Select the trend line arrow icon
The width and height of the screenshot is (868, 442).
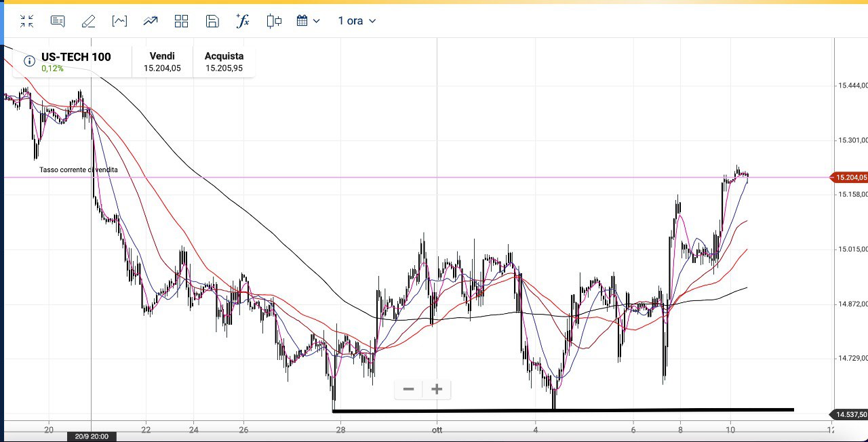[150, 21]
